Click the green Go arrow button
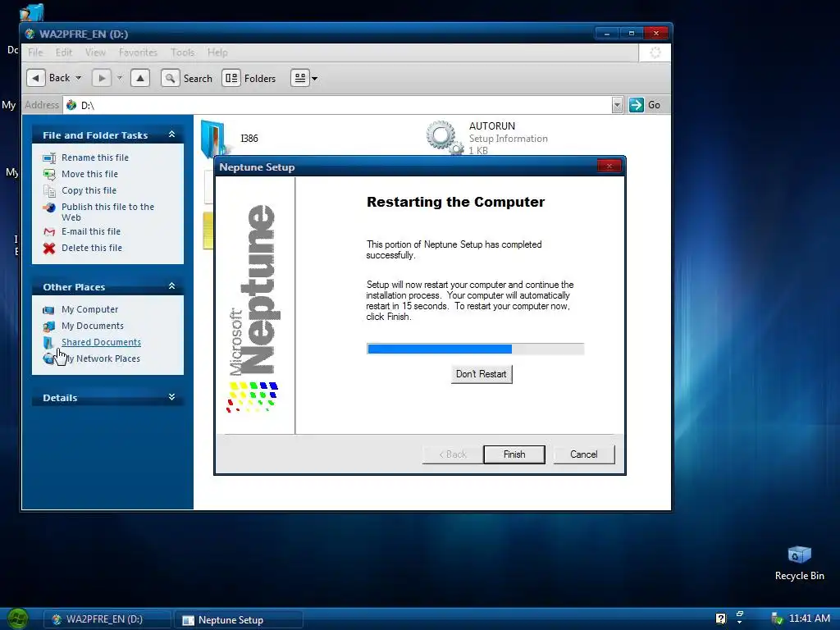This screenshot has width=840, height=630. click(636, 105)
